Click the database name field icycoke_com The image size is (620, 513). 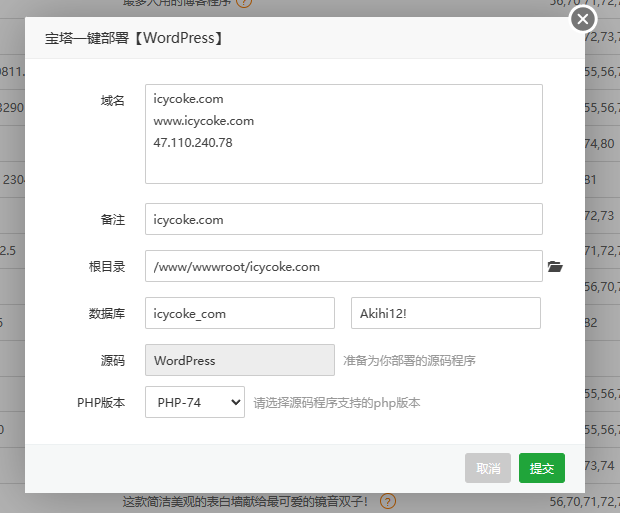240,313
